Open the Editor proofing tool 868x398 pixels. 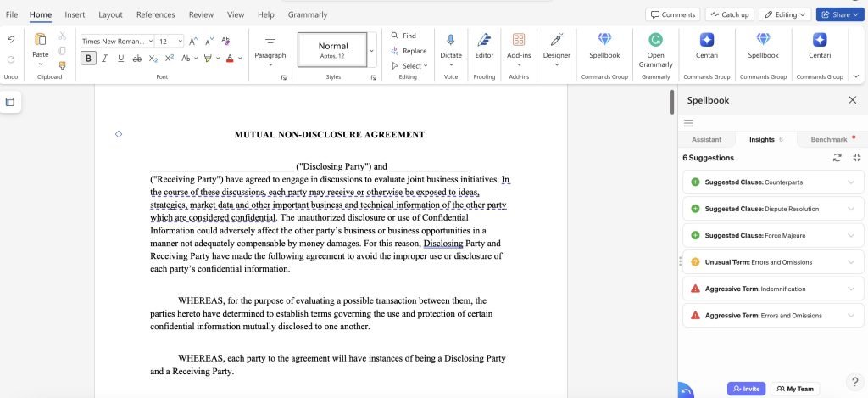(x=484, y=45)
